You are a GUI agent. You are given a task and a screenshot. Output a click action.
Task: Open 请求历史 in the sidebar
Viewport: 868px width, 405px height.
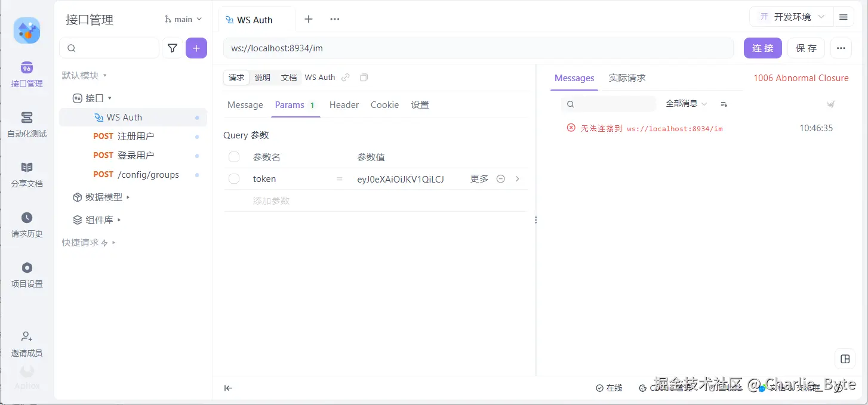(27, 225)
